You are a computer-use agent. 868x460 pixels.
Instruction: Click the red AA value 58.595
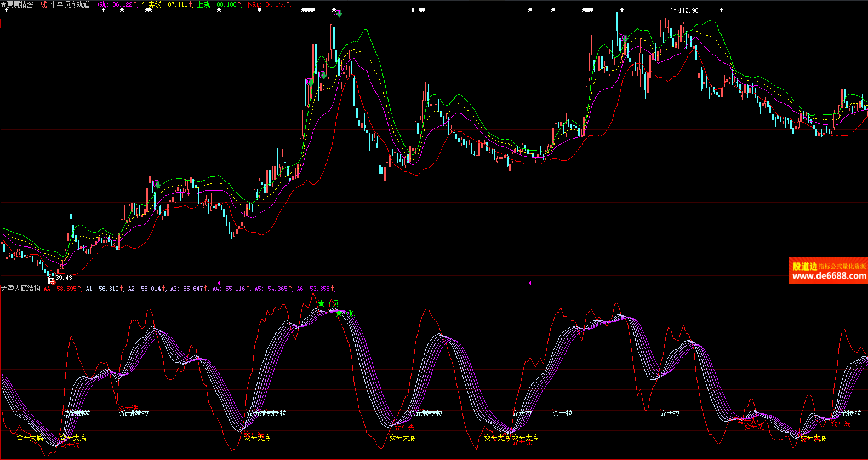point(66,289)
